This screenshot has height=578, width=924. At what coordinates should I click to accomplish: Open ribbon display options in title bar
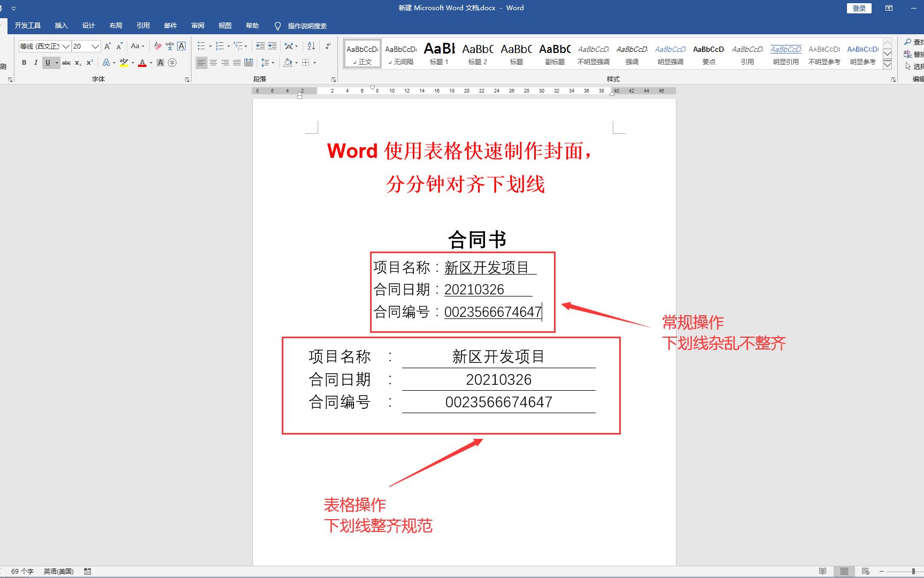pos(889,8)
